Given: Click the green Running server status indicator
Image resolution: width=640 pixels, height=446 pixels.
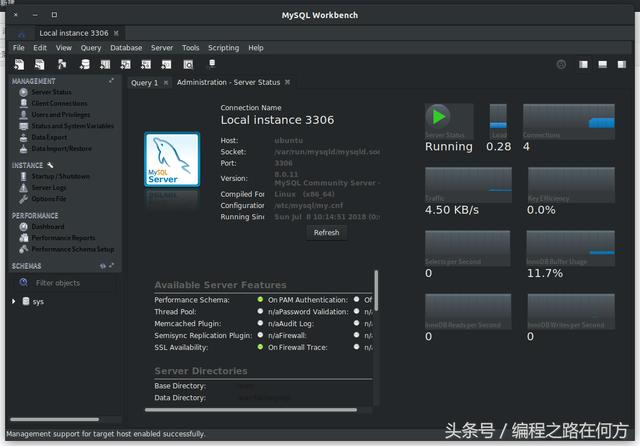Looking at the screenshot, I should coord(438,117).
